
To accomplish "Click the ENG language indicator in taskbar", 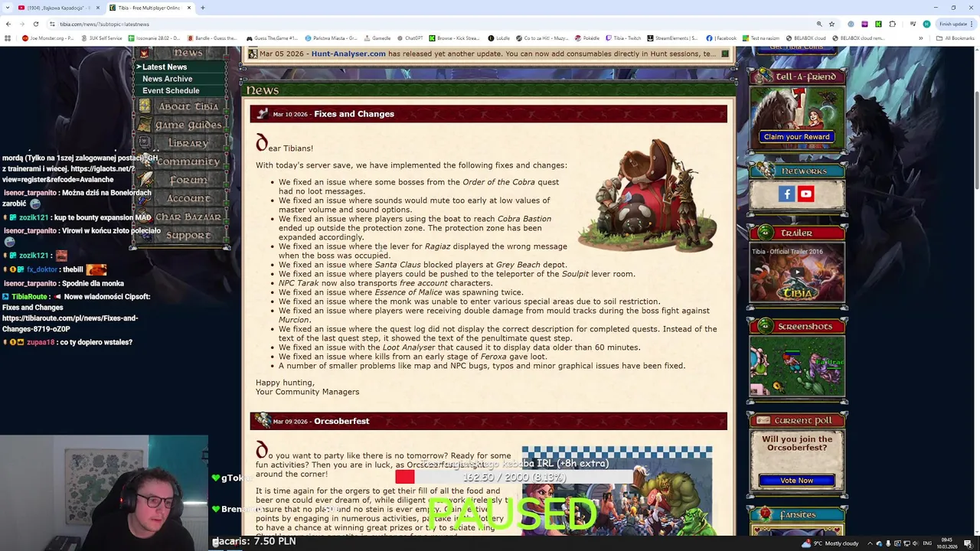I will (927, 543).
